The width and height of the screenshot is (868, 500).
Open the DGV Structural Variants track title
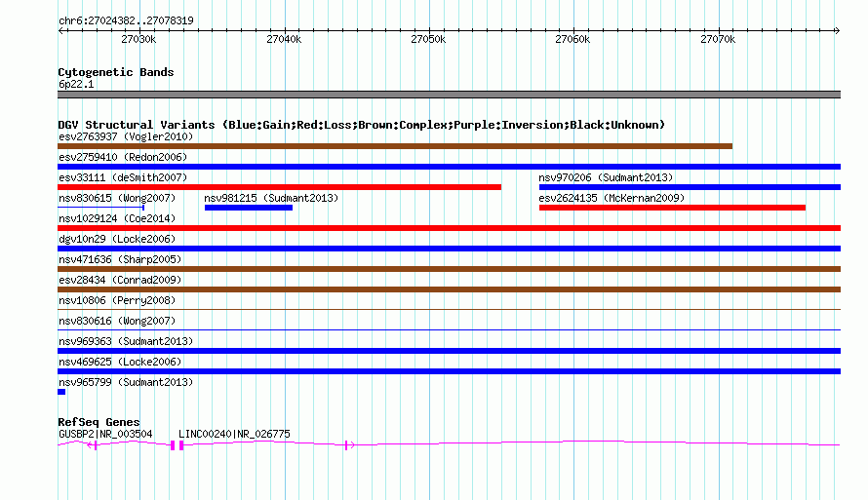pos(362,125)
